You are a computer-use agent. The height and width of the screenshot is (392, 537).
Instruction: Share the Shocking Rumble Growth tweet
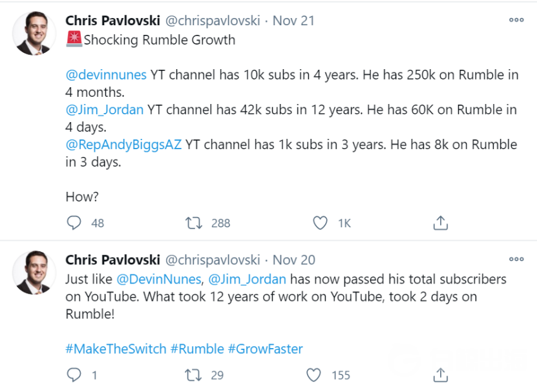[440, 223]
